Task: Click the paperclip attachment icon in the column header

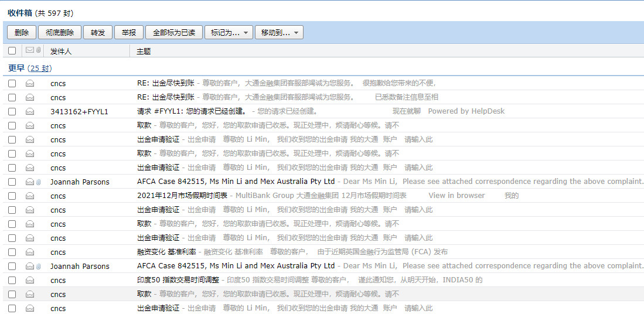Action: pos(38,51)
